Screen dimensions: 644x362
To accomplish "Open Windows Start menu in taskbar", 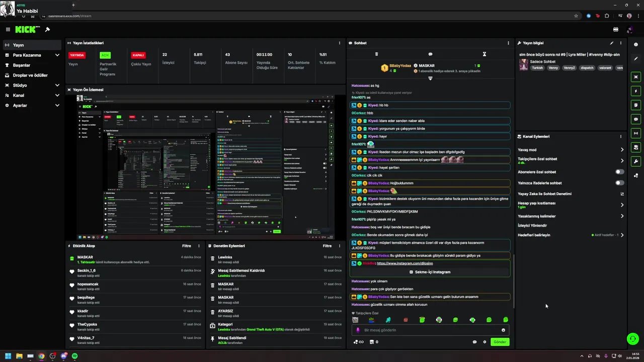I will point(8,356).
